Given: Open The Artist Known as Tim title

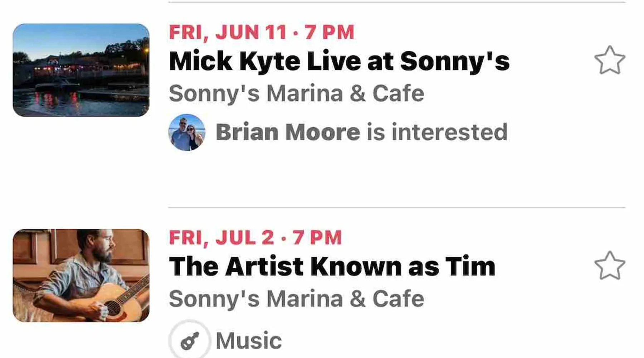Looking at the screenshot, I should pyautogui.click(x=332, y=267).
